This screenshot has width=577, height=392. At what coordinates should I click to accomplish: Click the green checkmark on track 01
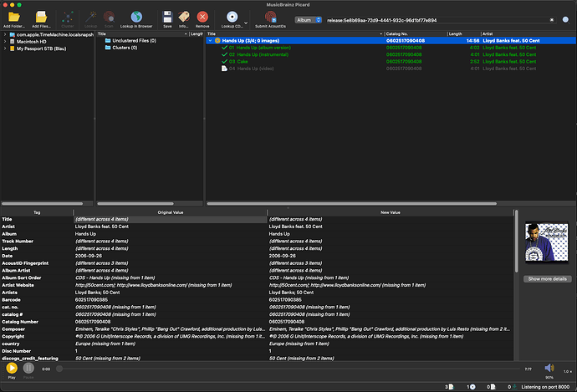pos(224,48)
